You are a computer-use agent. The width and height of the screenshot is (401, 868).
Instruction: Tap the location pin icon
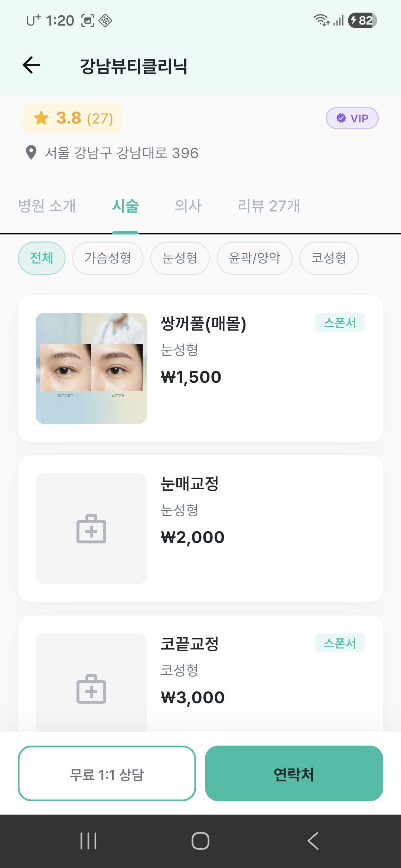[x=31, y=152]
